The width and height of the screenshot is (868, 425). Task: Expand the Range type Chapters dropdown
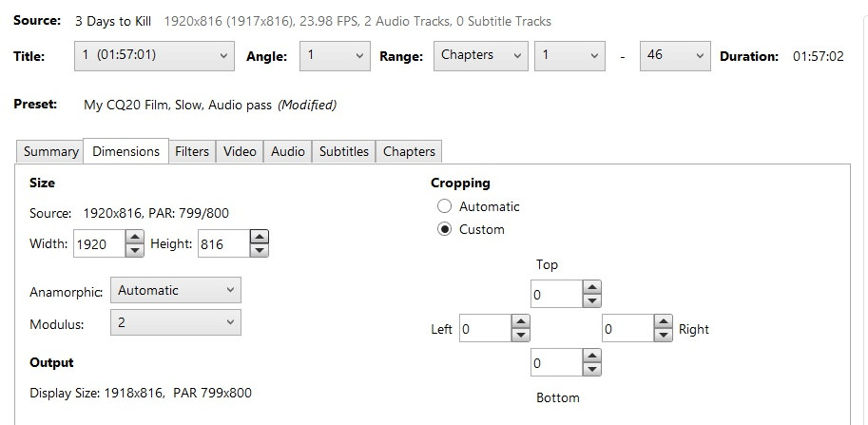(480, 55)
